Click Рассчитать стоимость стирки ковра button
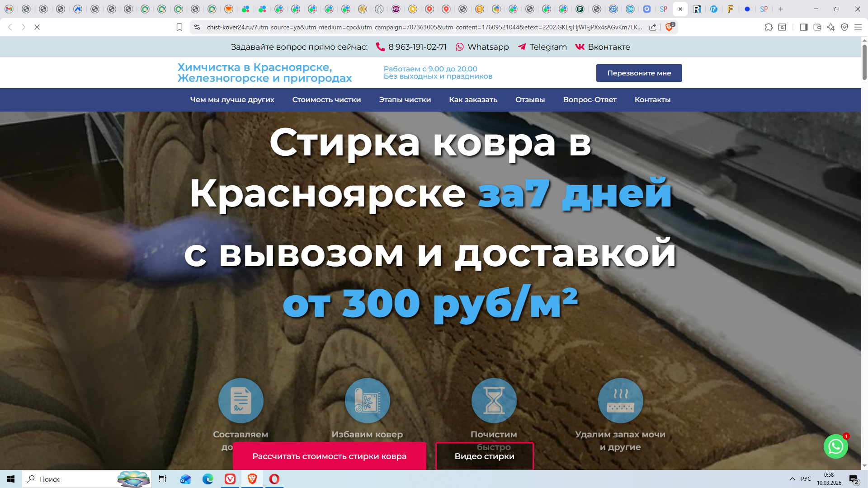The height and width of the screenshot is (488, 868). pos(329,456)
